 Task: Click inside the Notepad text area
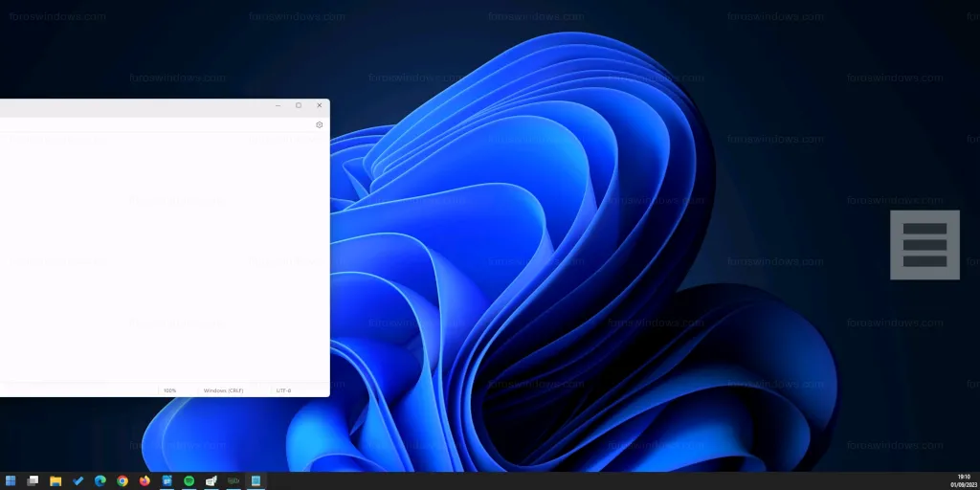coord(165,256)
